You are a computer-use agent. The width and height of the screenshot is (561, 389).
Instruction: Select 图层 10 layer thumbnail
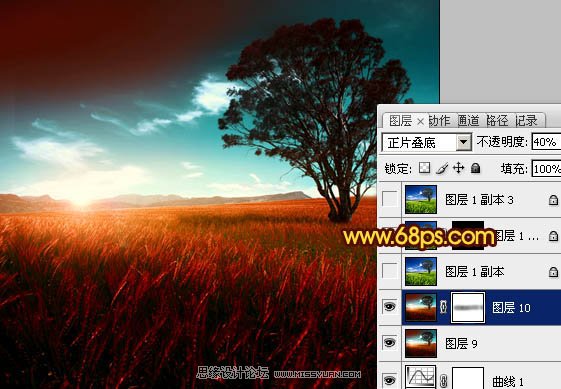421,307
